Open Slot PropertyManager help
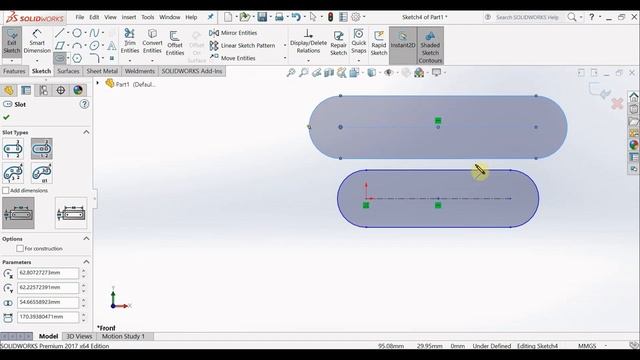This screenshot has width=640, height=360. (x=84, y=104)
